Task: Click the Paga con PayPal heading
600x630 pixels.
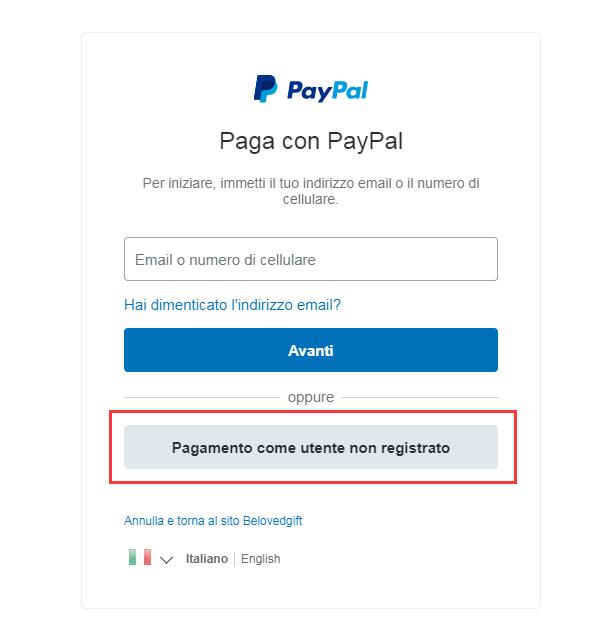Action: point(311,141)
